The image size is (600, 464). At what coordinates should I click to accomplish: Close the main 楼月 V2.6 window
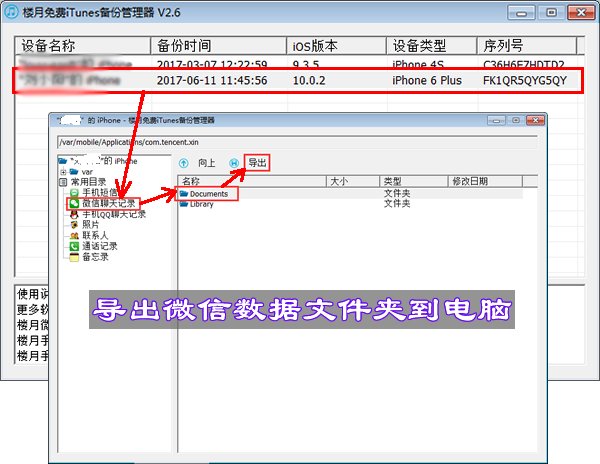pos(581,13)
